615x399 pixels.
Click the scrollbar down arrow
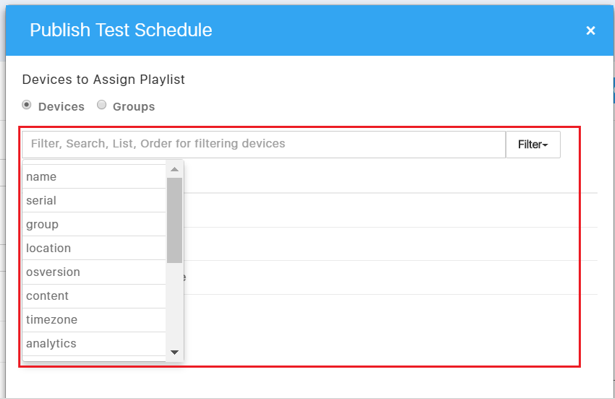coord(175,352)
